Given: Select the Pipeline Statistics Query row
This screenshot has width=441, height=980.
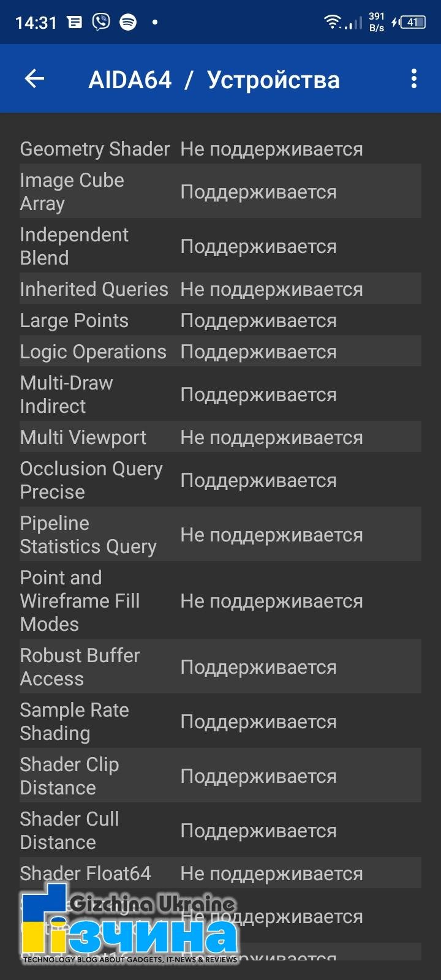Looking at the screenshot, I should (x=221, y=535).
